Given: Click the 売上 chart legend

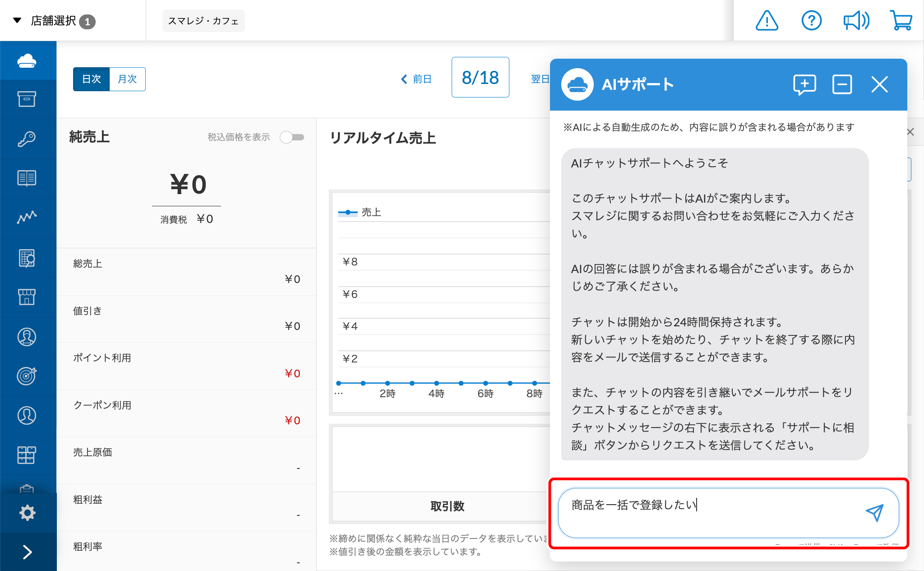Looking at the screenshot, I should 360,212.
